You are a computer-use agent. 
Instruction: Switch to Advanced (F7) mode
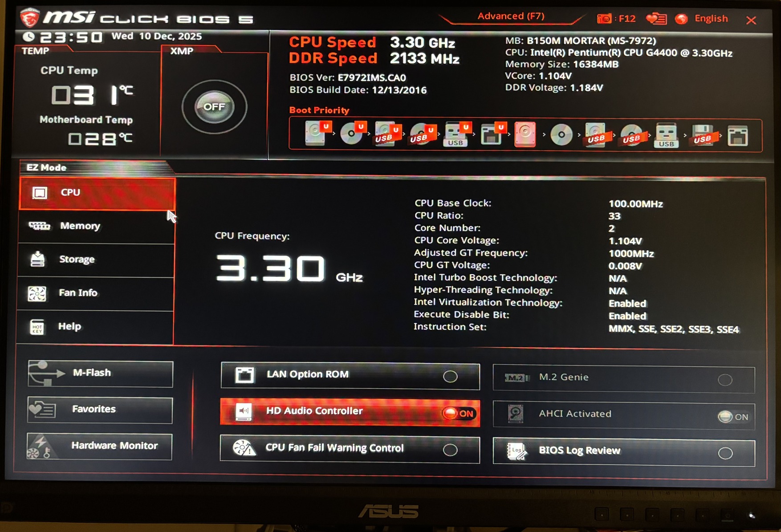point(511,16)
